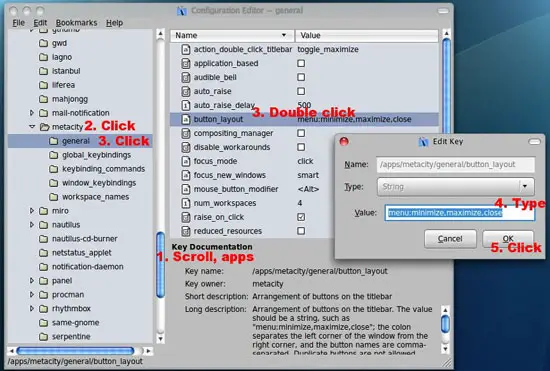Click the tree panel scroll-down arrow
This screenshot has height=371, width=550.
pos(160,339)
